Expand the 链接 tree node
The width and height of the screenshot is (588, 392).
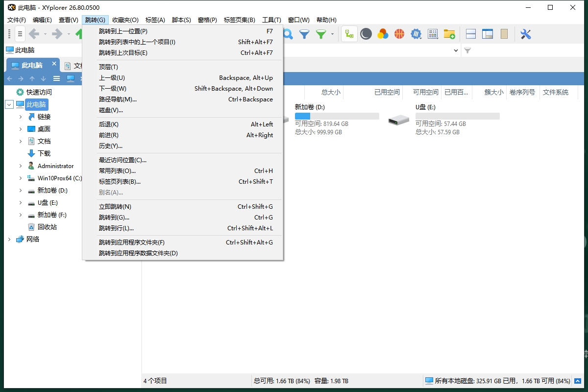21,117
